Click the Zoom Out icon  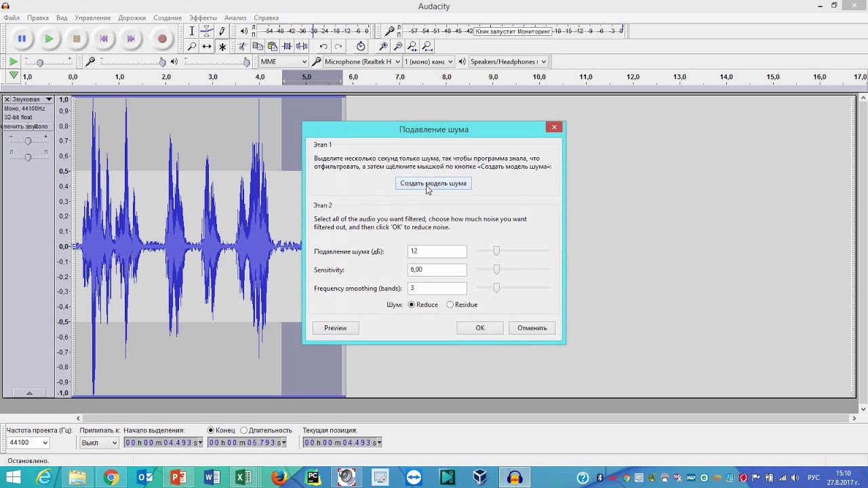(398, 47)
